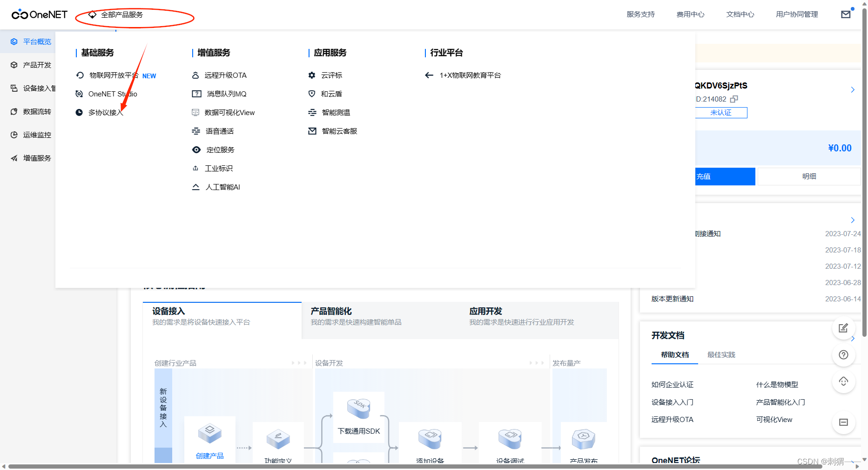Click the 远程升级OTA icon
The height and width of the screenshot is (470, 868).
click(195, 75)
